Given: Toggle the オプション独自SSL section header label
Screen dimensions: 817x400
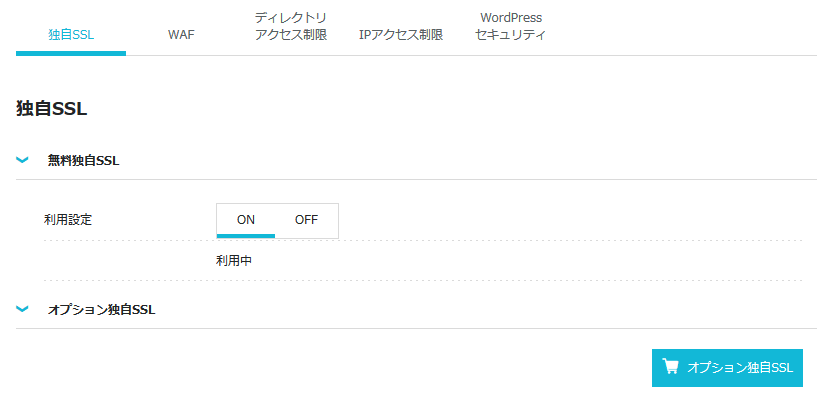Looking at the screenshot, I should tap(102, 310).
